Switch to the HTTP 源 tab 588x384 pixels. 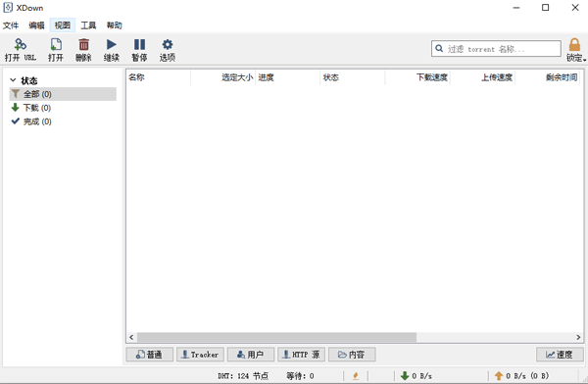pyautogui.click(x=301, y=355)
